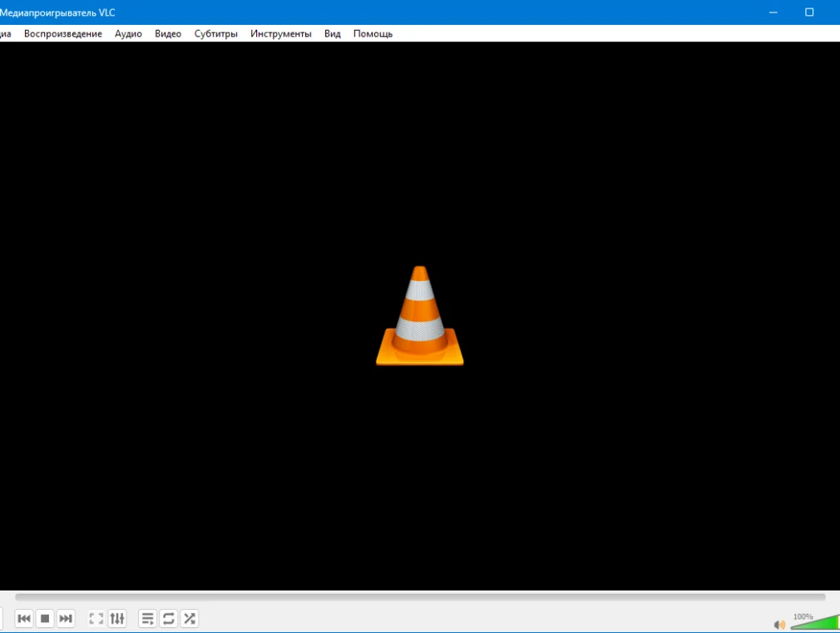This screenshot has height=633, width=840.
Task: Open the Помощь menu
Action: 373,34
